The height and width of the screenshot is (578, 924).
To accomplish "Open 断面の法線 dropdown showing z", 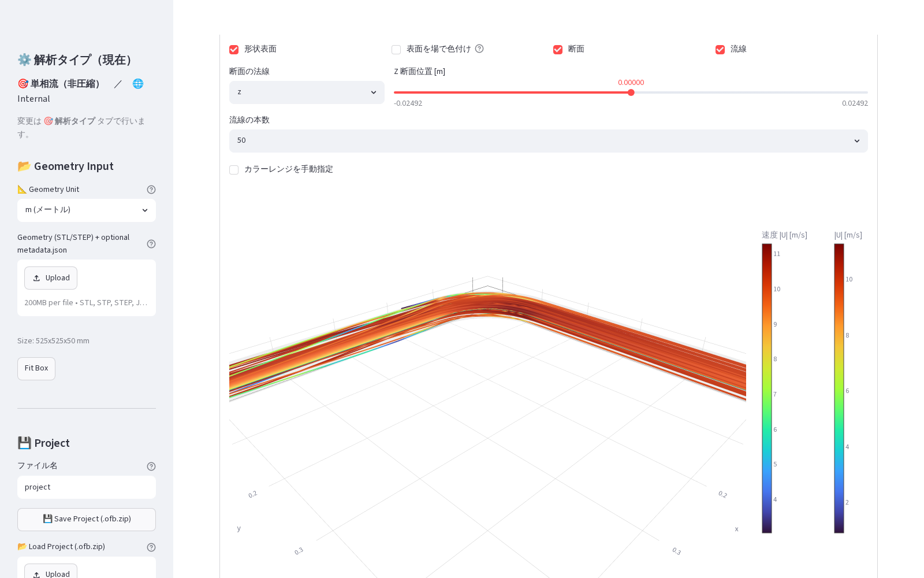I will 307,92.
